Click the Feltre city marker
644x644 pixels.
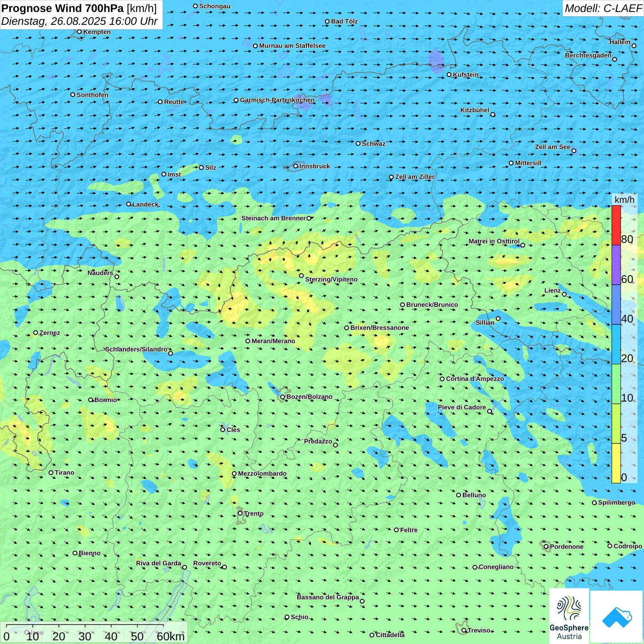pos(396,530)
